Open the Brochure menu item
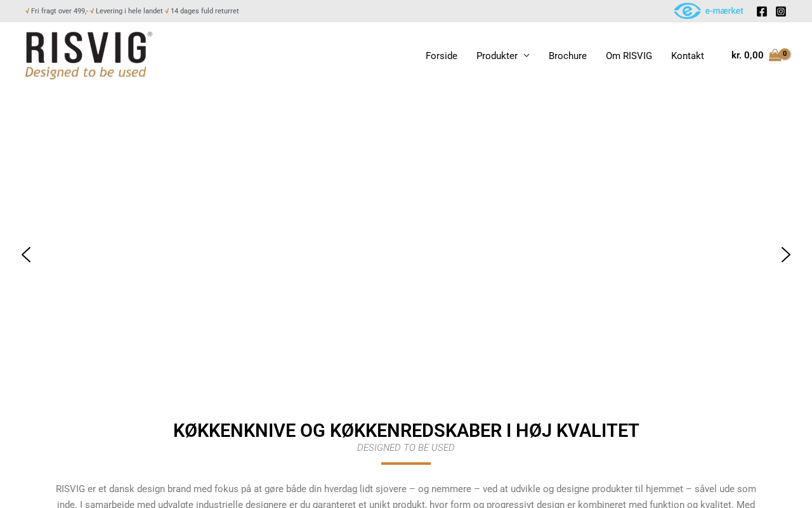Viewport: 812px width, 508px height. pyautogui.click(x=568, y=56)
